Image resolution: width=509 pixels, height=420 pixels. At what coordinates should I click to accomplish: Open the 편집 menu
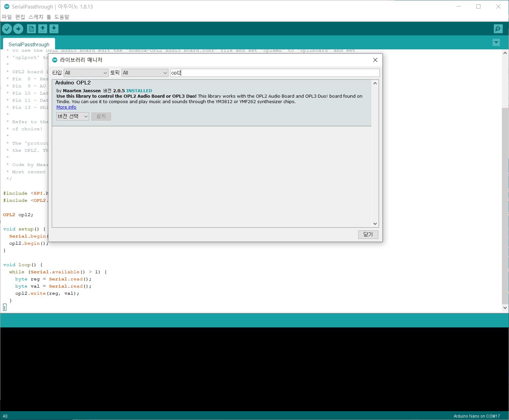click(x=20, y=17)
